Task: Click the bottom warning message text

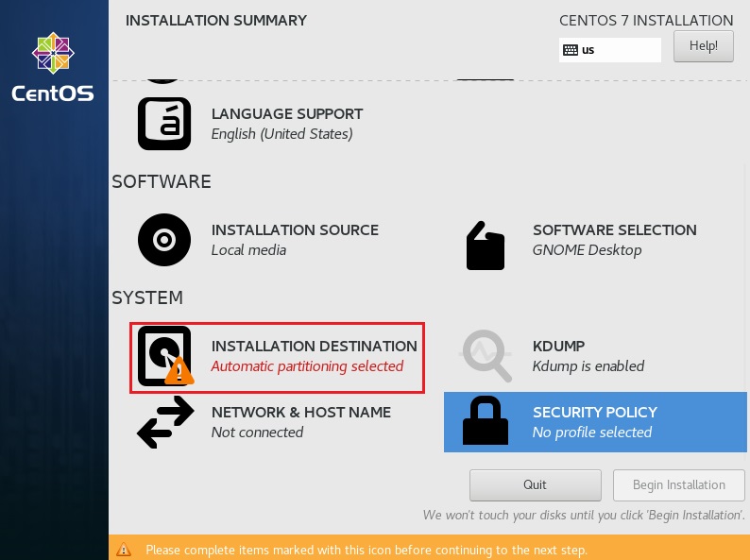Action: pyautogui.click(x=366, y=550)
